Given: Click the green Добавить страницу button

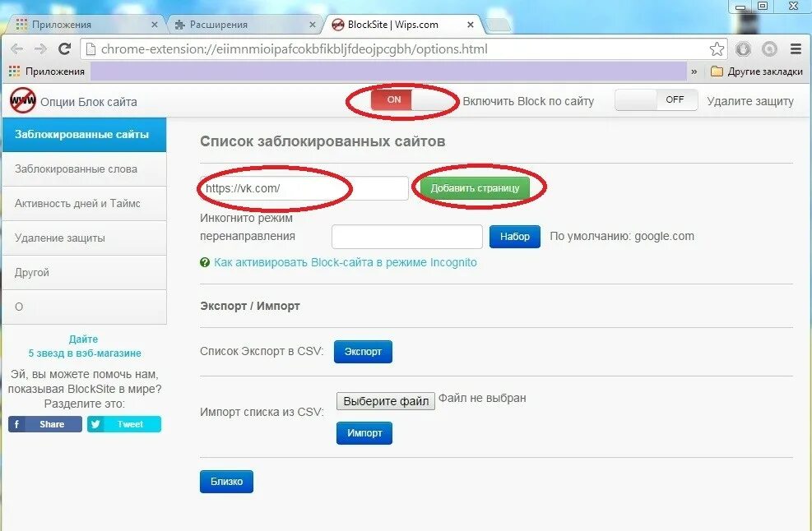Looking at the screenshot, I should (475, 188).
